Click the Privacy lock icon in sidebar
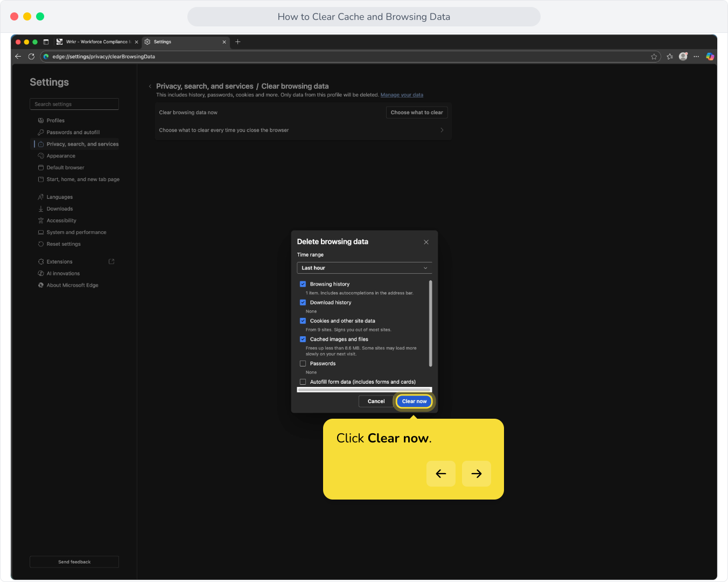 click(41, 144)
